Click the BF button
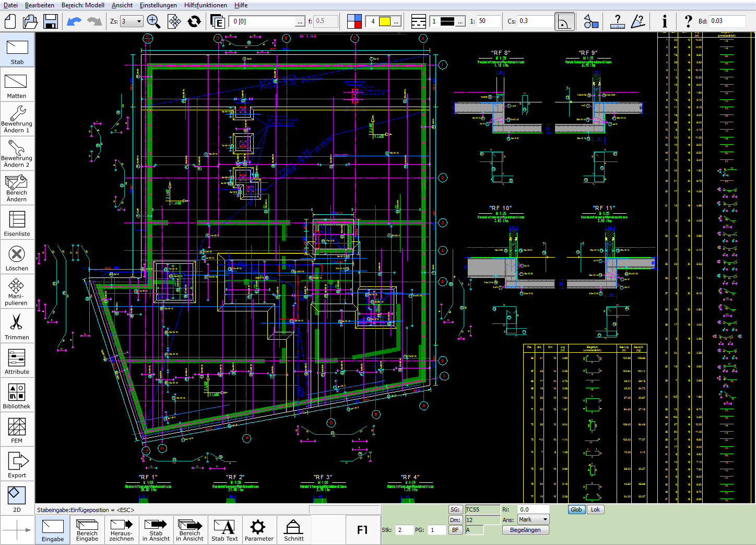 455,530
